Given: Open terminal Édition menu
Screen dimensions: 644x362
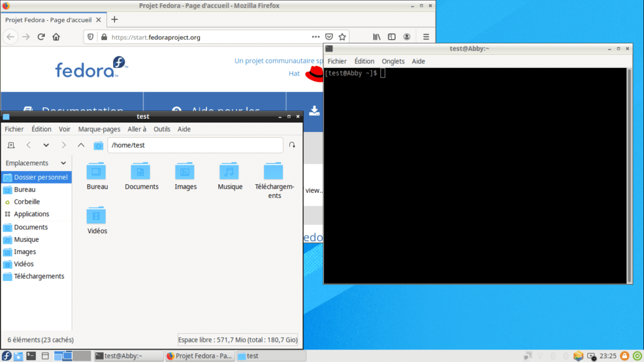Looking at the screenshot, I should (364, 61).
